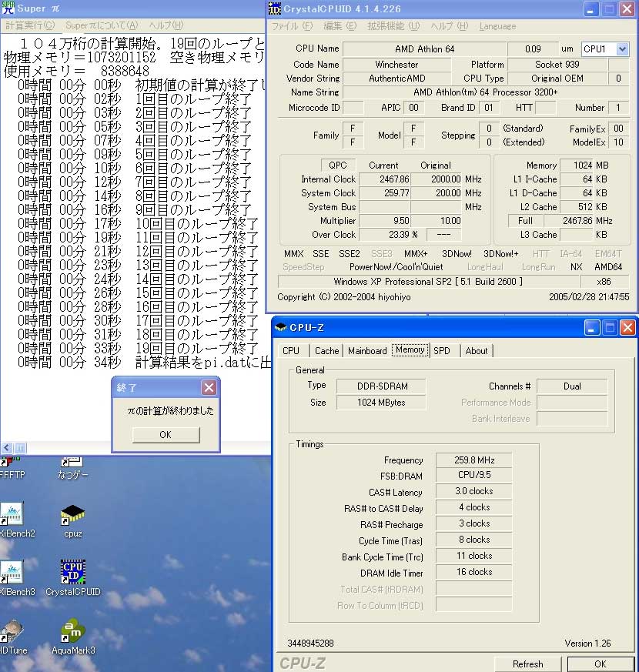Click the AMD64 feature label
The image size is (639, 672).
608,267
